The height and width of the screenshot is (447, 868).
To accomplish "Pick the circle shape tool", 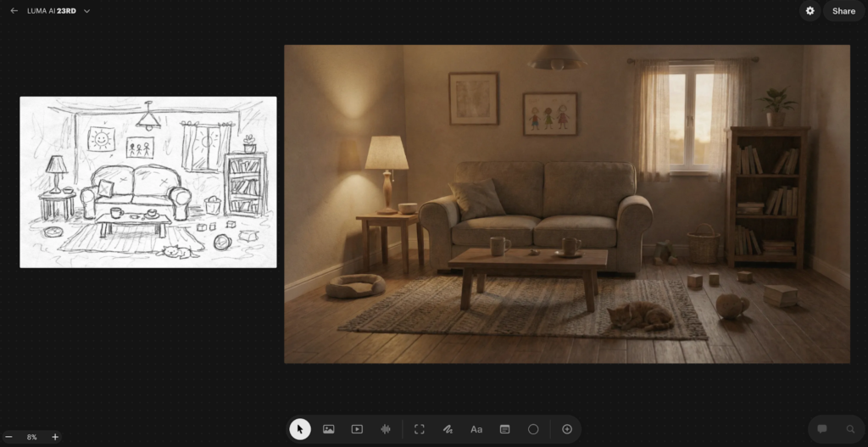I will [533, 429].
